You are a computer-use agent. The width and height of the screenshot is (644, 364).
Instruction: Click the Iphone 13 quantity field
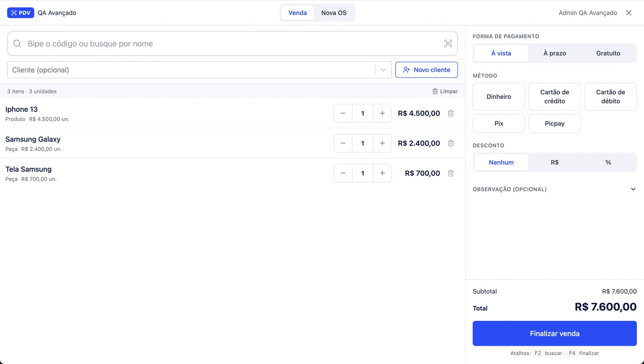point(362,113)
